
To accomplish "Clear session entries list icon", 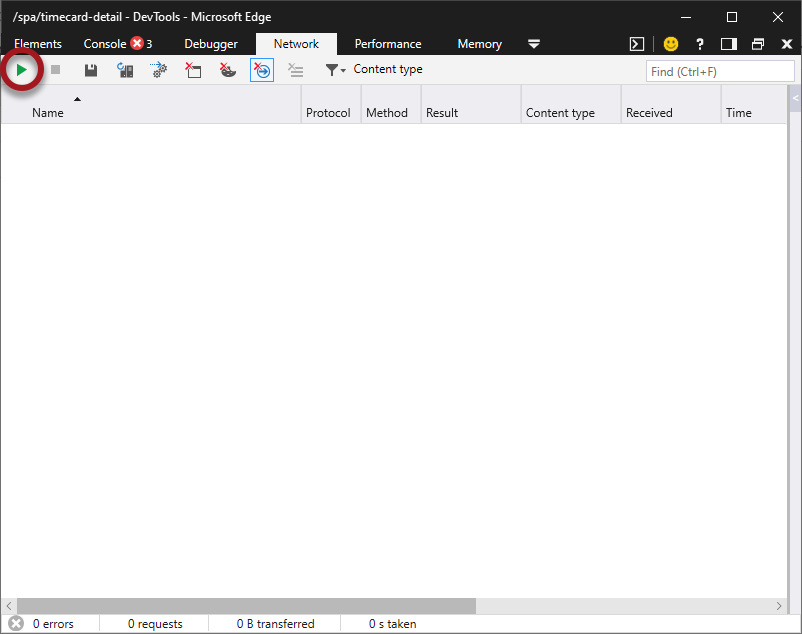I will [x=296, y=70].
